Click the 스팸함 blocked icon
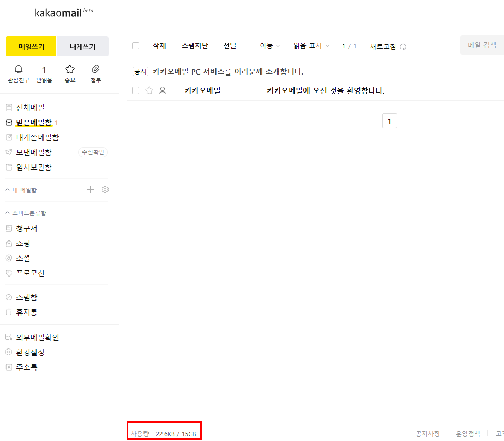The image size is (504, 441). 9,297
